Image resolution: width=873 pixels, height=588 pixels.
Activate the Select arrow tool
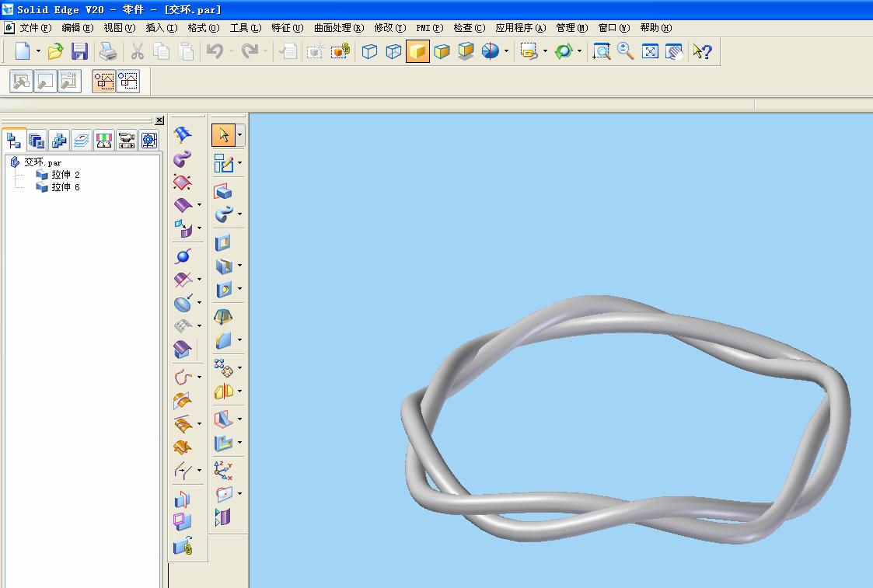(223, 135)
